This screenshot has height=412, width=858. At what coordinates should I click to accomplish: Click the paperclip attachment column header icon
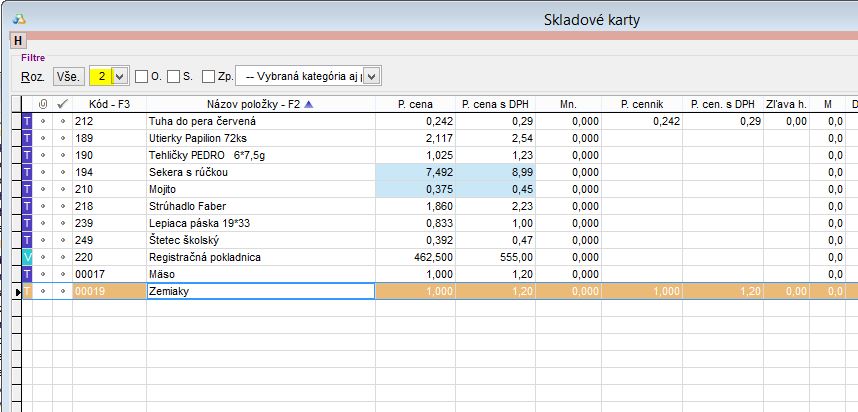point(42,104)
